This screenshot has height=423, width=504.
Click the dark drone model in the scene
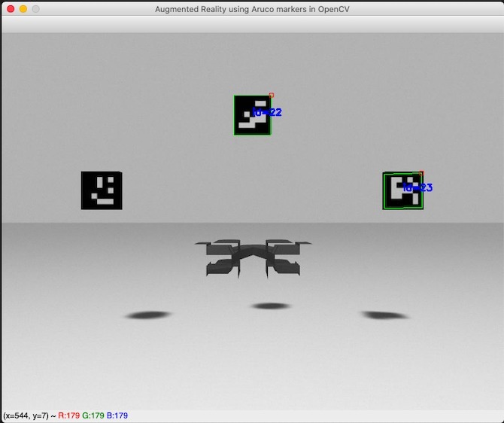point(253,258)
